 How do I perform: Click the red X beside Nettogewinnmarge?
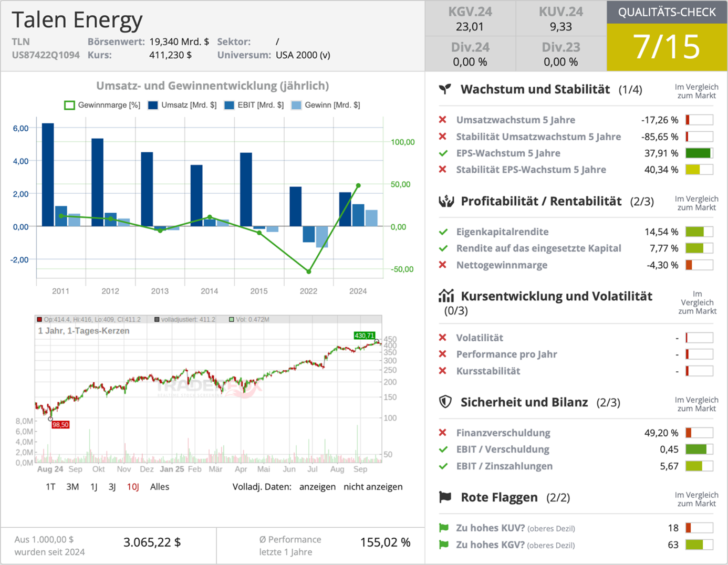443,265
